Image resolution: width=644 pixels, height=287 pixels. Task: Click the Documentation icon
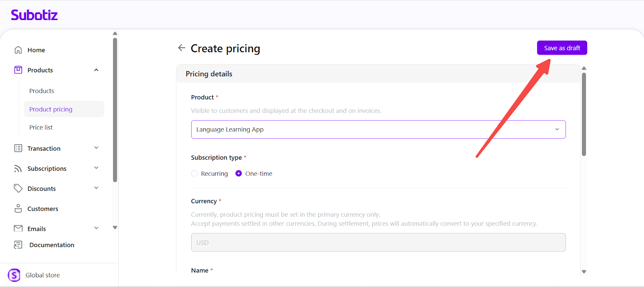click(18, 245)
